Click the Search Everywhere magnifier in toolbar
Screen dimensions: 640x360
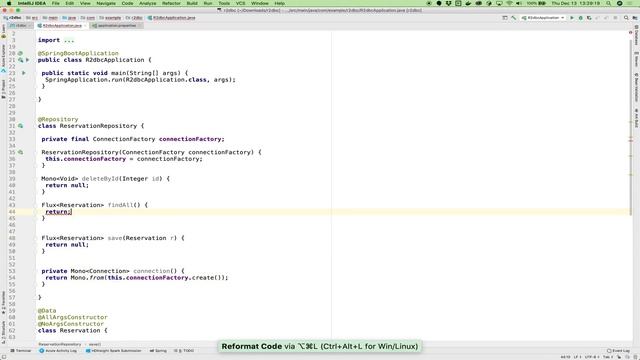tap(626, 18)
